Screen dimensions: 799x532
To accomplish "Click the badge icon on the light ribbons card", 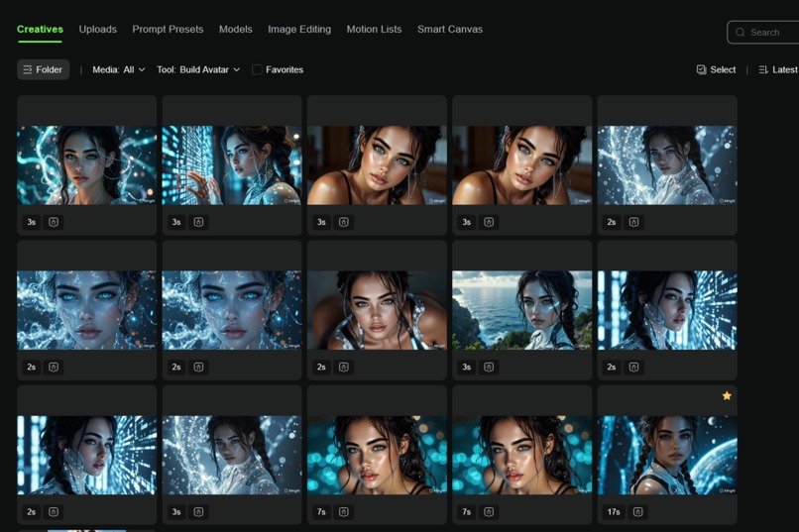I will click(x=54, y=222).
